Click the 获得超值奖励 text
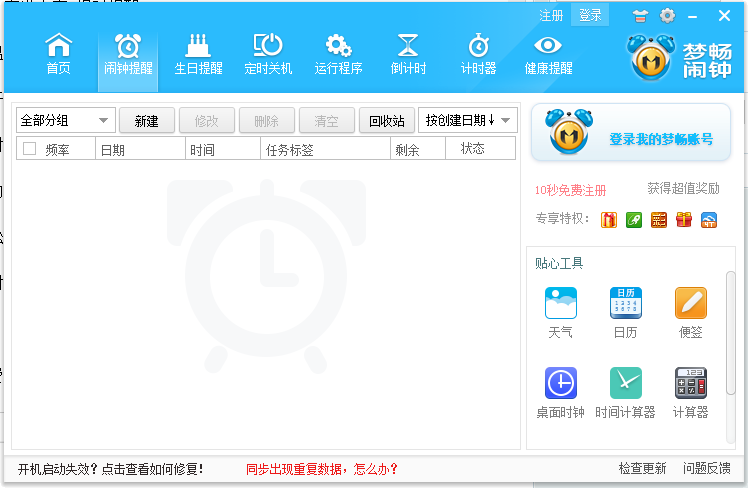Screen dimensions: 748x488 pyautogui.click(x=683, y=188)
